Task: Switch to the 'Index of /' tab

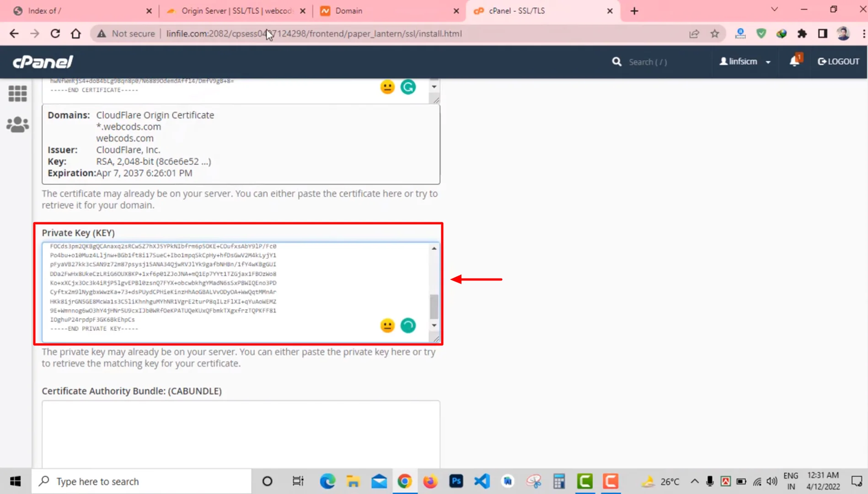Action: (78, 11)
